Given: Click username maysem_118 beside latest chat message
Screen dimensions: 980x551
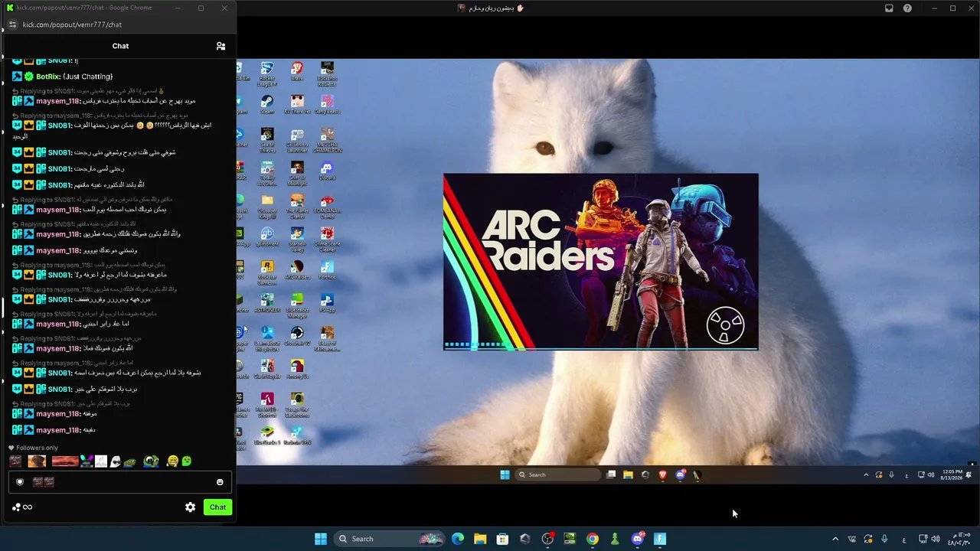Looking at the screenshot, I should 57,430.
